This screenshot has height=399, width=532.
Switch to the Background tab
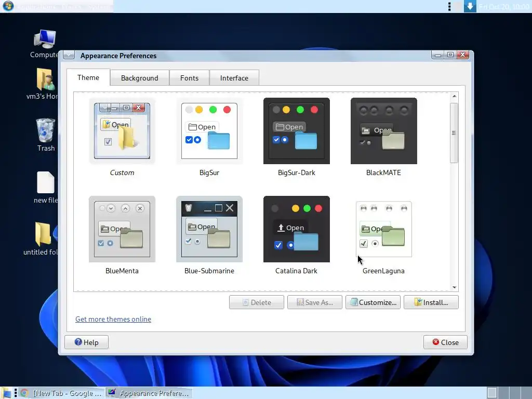139,78
